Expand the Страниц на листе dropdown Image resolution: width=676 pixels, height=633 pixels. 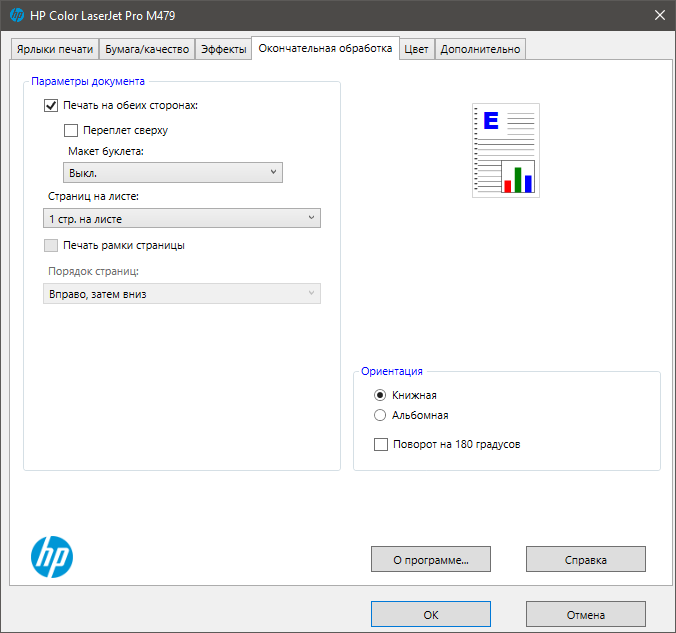point(182,218)
